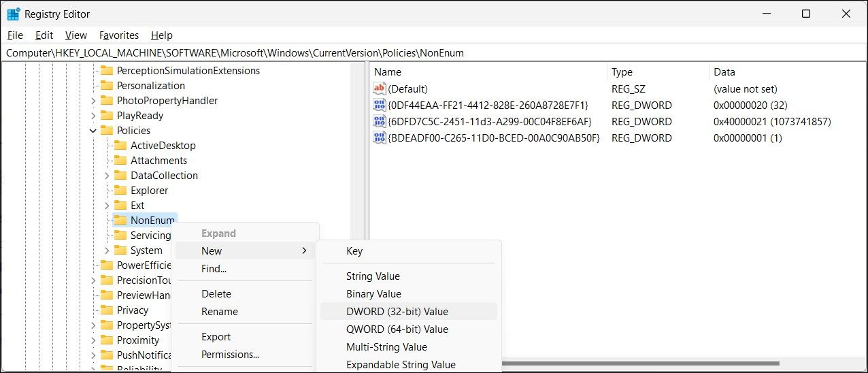The width and height of the screenshot is (868, 373).
Task: Select the Proximity folder icon
Action: click(x=106, y=340)
